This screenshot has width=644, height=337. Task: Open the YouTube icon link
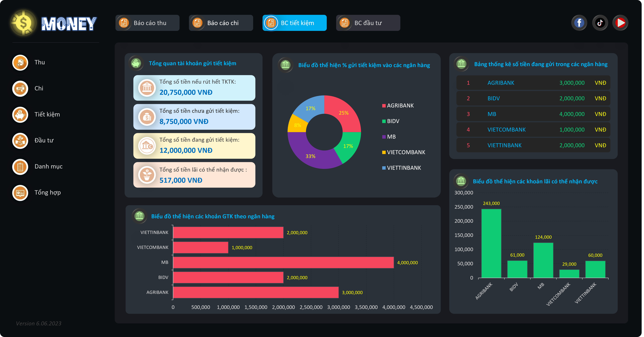(x=620, y=23)
